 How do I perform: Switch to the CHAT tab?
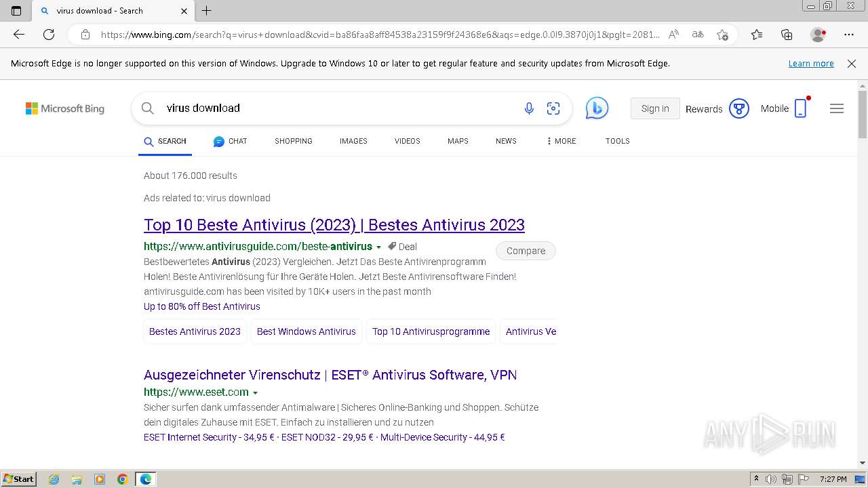click(x=230, y=141)
